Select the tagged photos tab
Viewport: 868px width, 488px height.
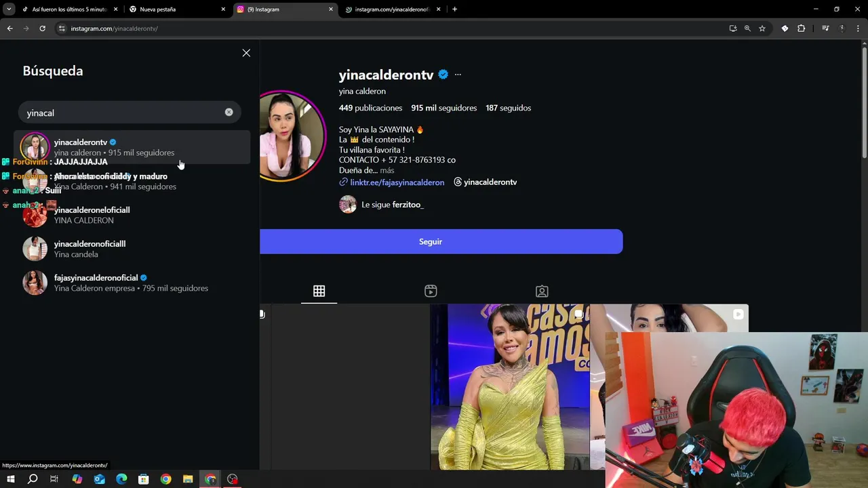point(542,291)
